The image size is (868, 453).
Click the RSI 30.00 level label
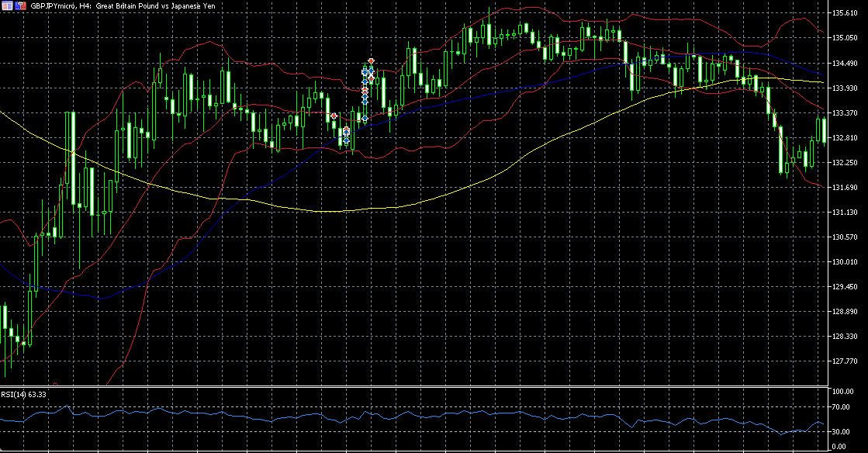click(843, 432)
